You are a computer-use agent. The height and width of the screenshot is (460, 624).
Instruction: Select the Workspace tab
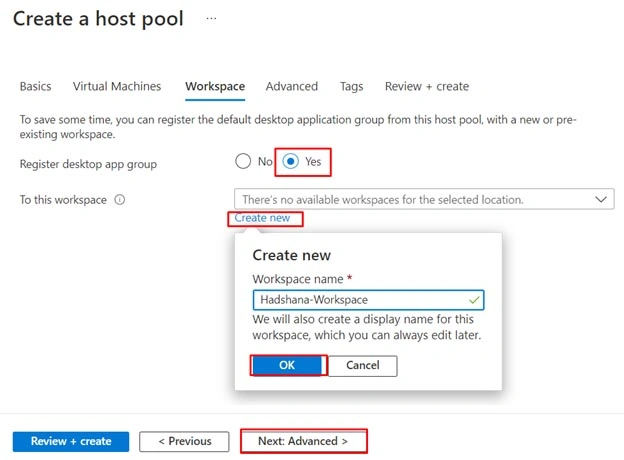pyautogui.click(x=215, y=86)
